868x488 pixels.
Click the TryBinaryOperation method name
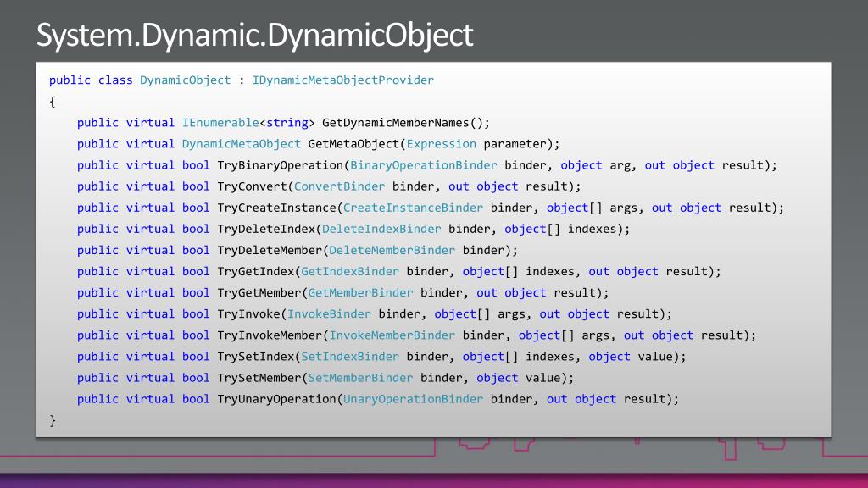280,165
